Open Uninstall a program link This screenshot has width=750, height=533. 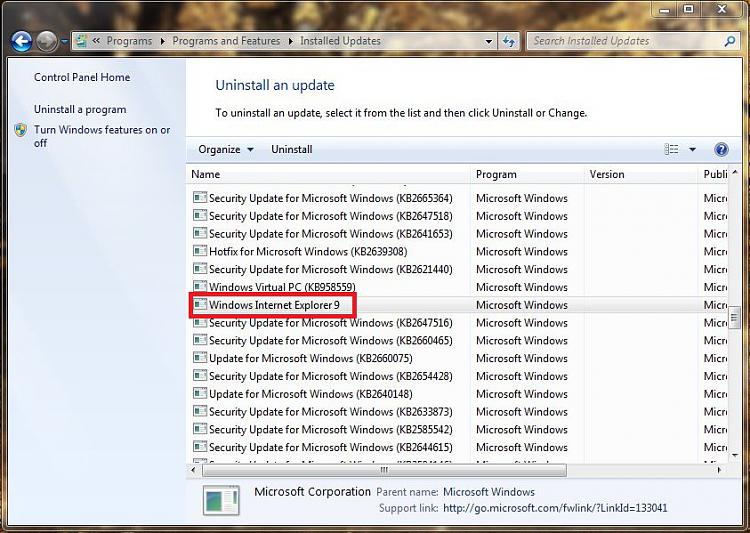coord(80,110)
